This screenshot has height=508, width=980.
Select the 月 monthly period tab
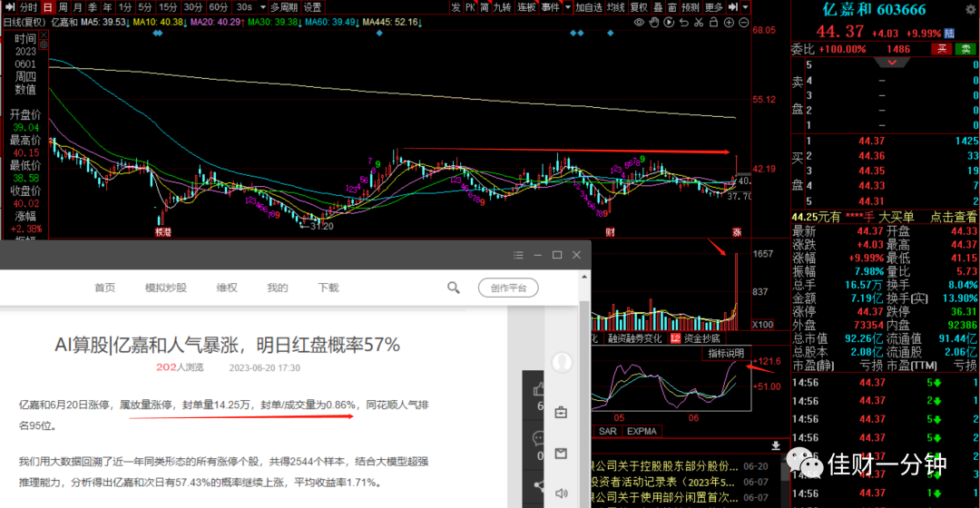[77, 7]
